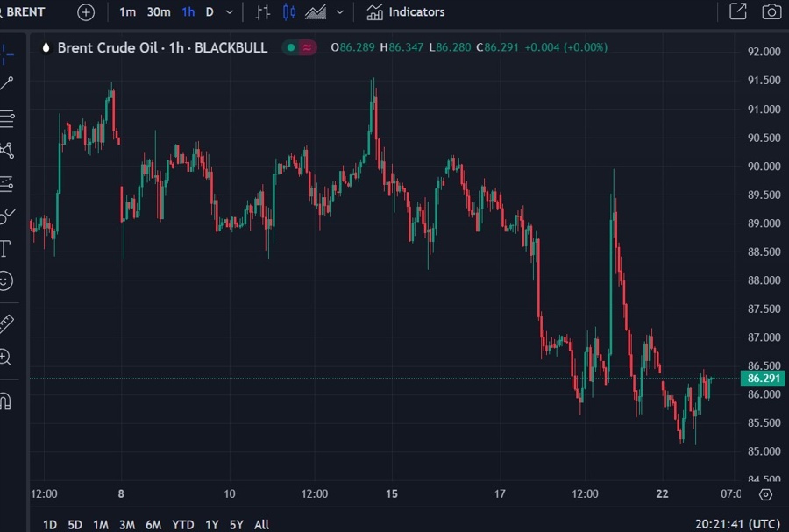Click the 90.000 price axis label
Image resolution: width=789 pixels, height=532 pixels.
pos(764,166)
